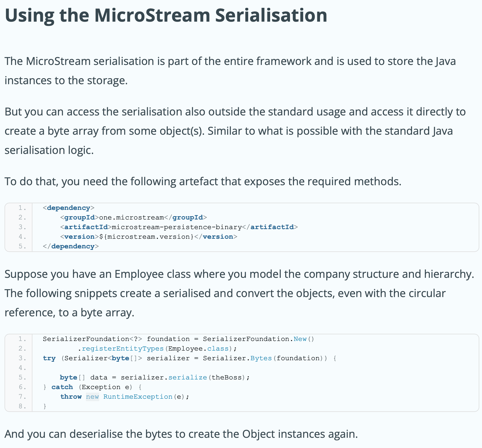The image size is (482, 448).
Task: Click registerEntityTypes method in Java code
Action: 123,348
